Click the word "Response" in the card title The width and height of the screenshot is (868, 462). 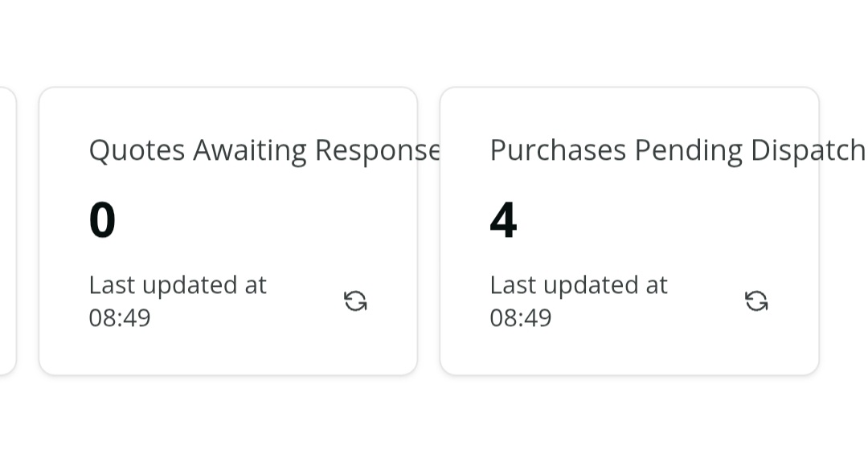[x=376, y=150]
